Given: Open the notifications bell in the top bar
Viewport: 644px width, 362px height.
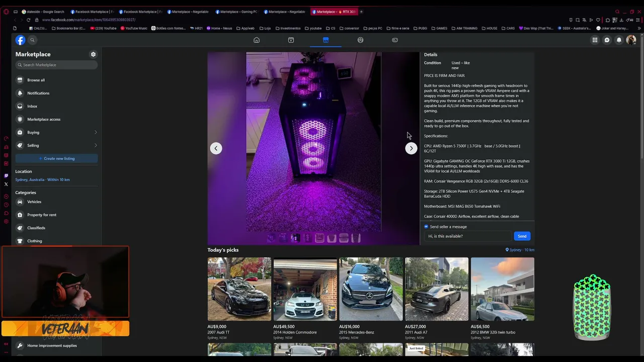Looking at the screenshot, I should pyautogui.click(x=619, y=40).
